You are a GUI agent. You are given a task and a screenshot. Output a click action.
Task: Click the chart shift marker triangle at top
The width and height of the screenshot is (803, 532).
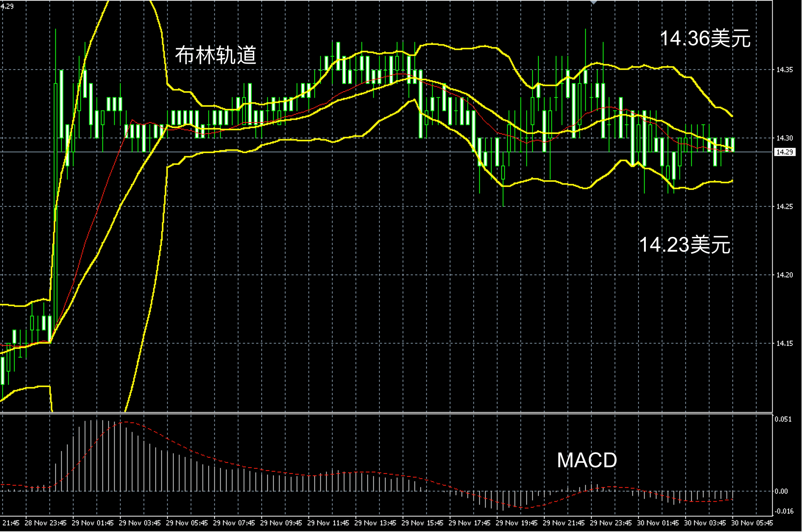pos(594,3)
